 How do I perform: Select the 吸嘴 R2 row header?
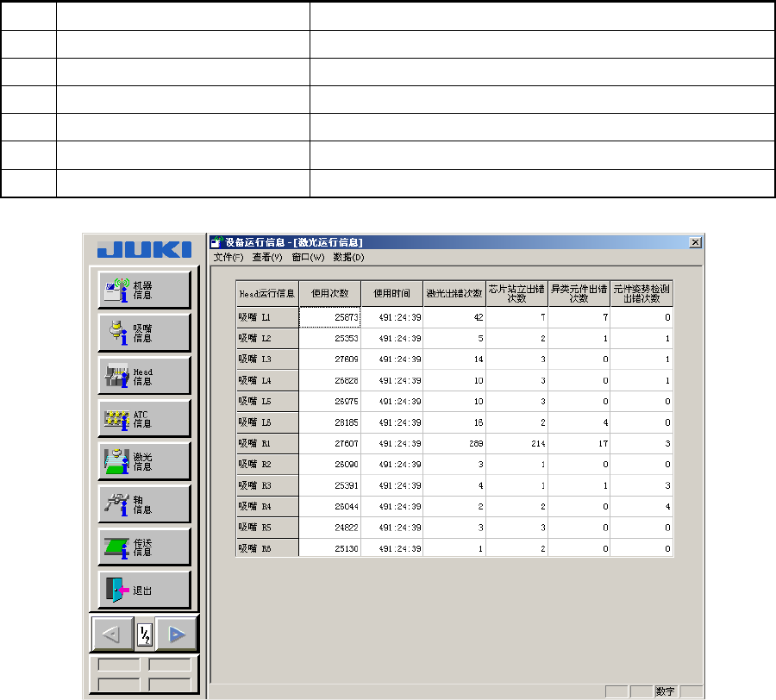(x=267, y=464)
